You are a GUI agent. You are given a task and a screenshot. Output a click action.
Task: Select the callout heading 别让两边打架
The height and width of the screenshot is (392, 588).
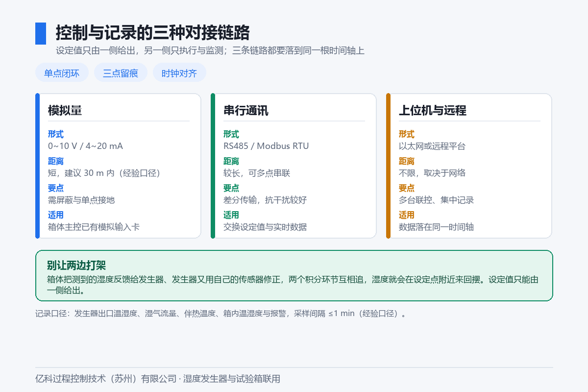pos(76,266)
